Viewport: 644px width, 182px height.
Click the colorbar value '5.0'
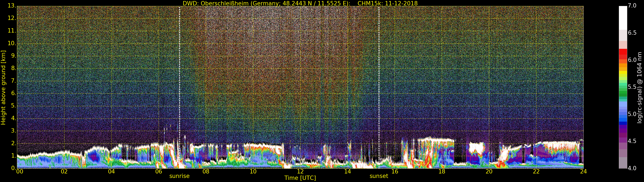(x=632, y=114)
